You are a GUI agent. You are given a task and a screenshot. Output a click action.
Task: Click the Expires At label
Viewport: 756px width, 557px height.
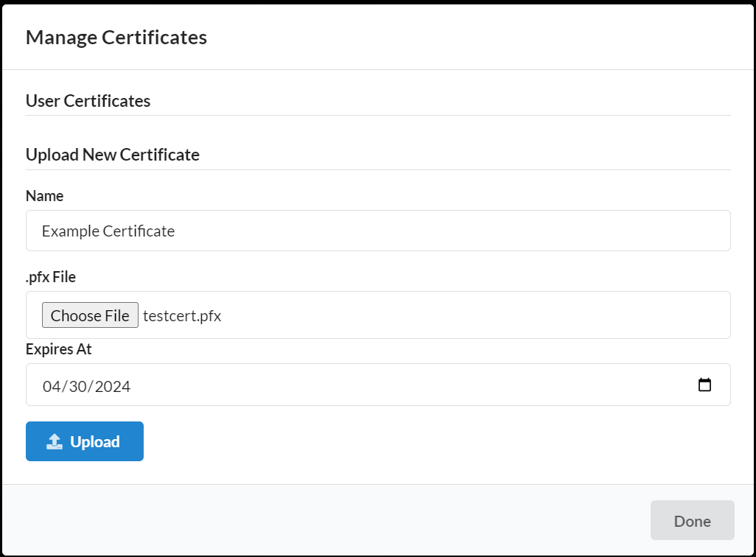click(59, 349)
